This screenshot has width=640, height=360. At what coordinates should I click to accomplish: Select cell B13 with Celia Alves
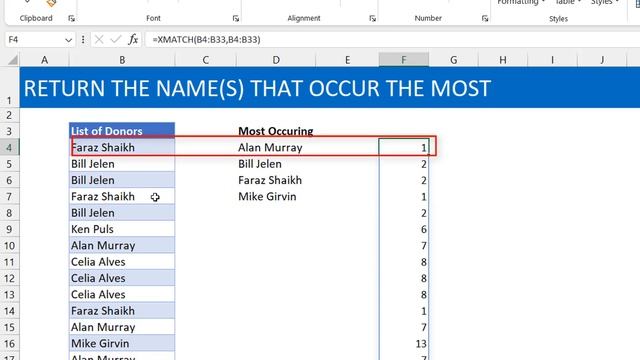(x=122, y=294)
